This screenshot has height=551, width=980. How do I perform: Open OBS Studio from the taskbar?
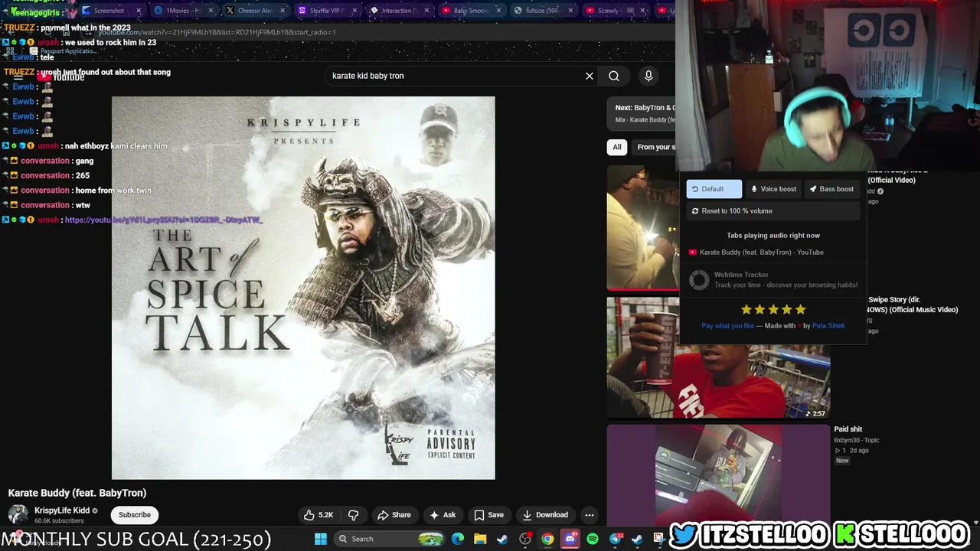point(525,539)
